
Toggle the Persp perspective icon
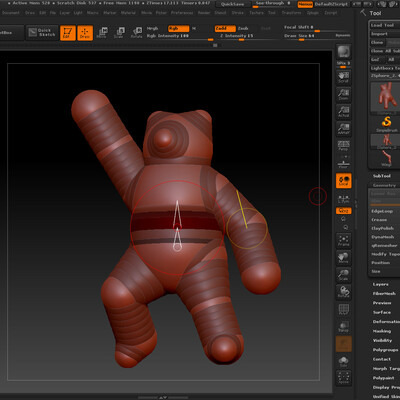point(343,146)
